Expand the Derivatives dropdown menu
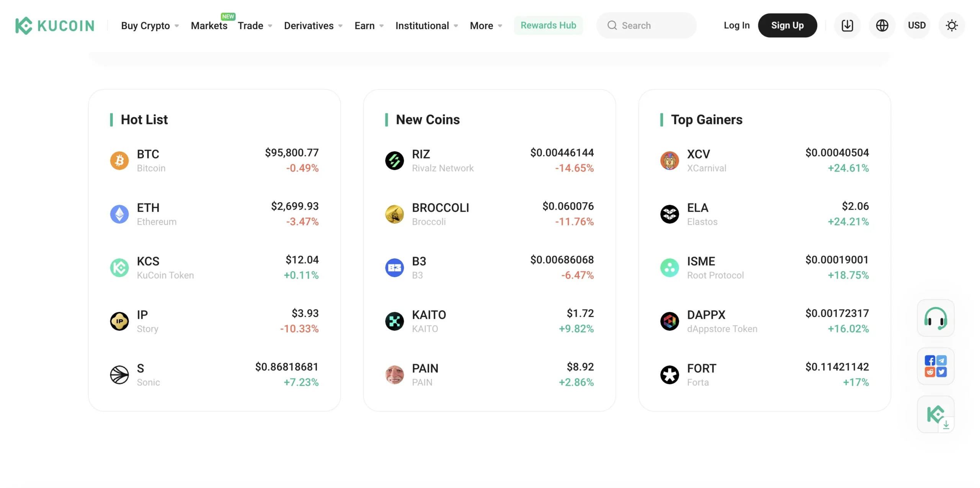Image resolution: width=980 pixels, height=488 pixels. click(x=313, y=26)
